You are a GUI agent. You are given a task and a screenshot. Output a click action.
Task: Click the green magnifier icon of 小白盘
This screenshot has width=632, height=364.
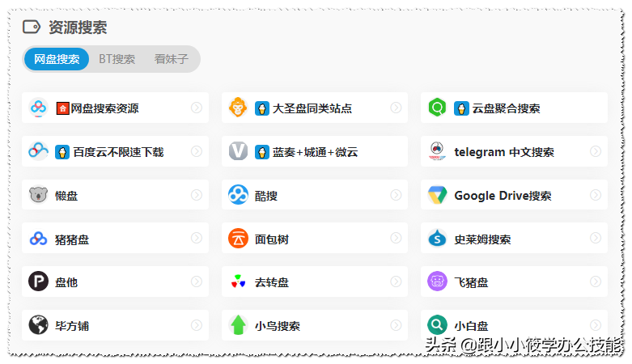coord(437,324)
